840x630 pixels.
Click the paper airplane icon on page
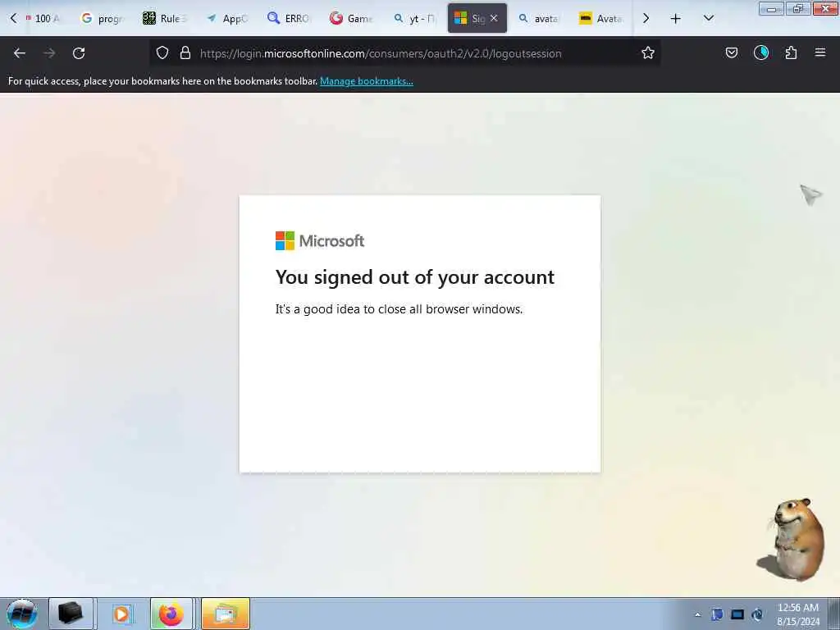tap(811, 194)
